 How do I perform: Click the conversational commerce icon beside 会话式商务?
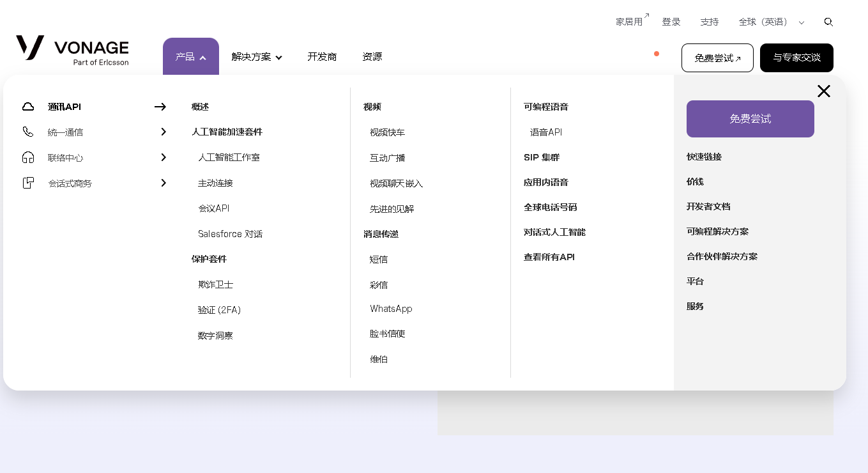[x=28, y=183]
